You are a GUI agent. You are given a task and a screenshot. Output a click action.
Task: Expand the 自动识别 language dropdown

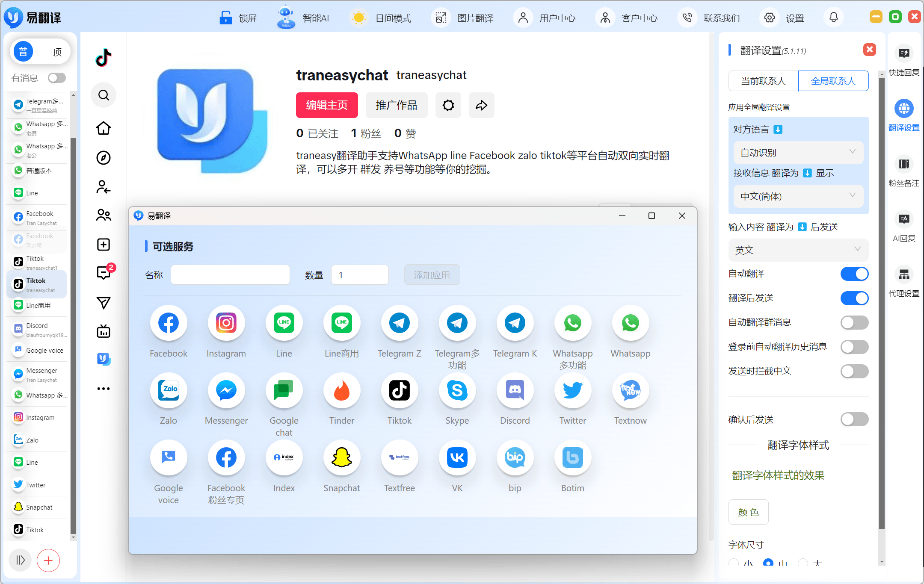[x=798, y=153]
